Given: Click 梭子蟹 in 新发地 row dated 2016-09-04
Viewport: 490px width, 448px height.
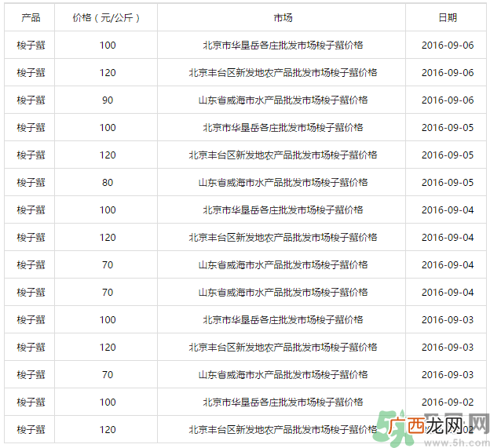Looking at the screenshot, I should coord(31,238).
